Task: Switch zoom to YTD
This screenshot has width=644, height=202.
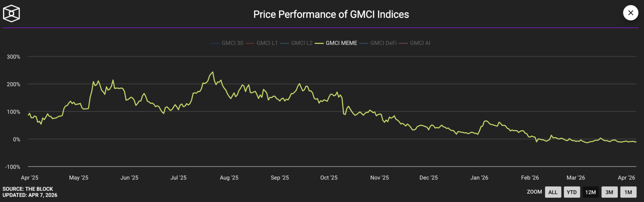Action: click(x=572, y=192)
